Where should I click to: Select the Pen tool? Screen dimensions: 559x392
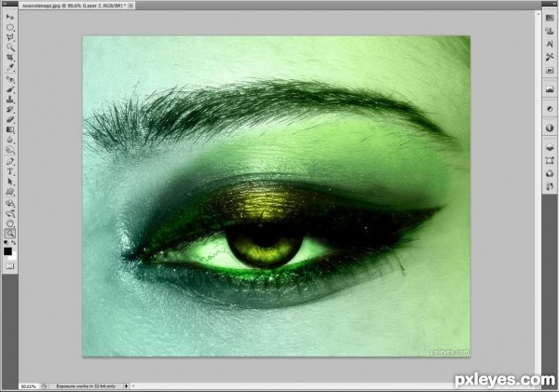pos(10,161)
